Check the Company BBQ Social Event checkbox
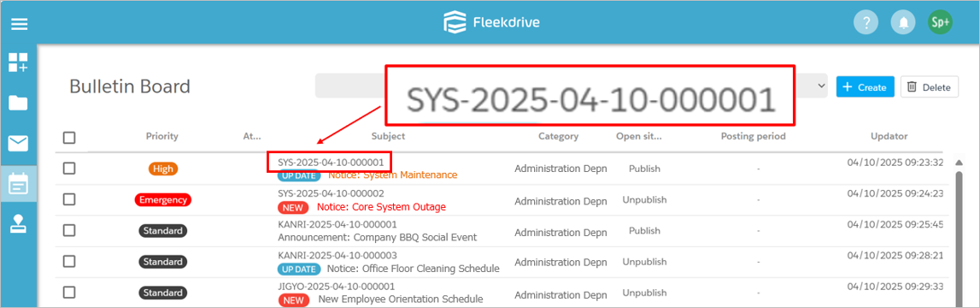This screenshot has height=308, width=980. (x=69, y=230)
